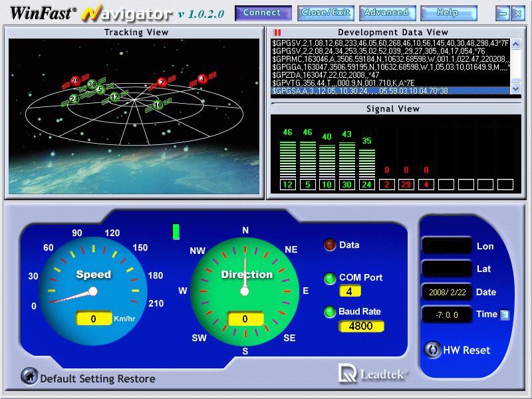Screen dimensions: 532x399
Task: Click the Data status indicator light
Action: [x=329, y=245]
